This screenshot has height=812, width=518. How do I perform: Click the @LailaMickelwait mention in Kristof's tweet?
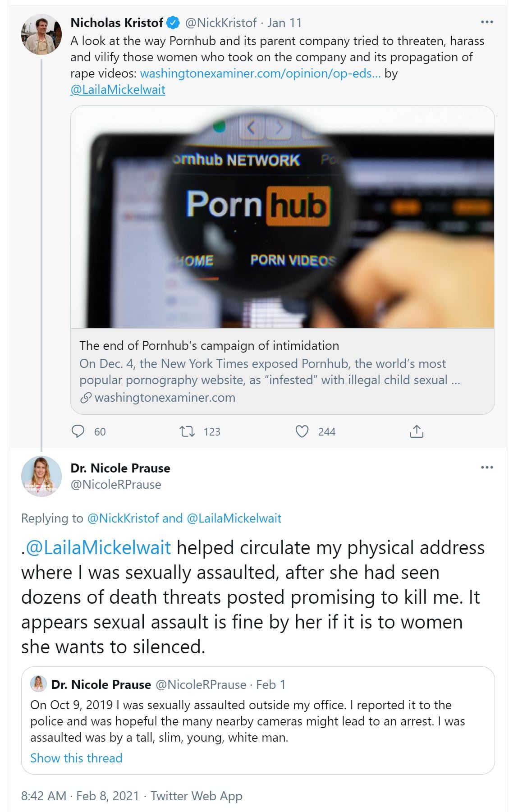[x=118, y=90]
